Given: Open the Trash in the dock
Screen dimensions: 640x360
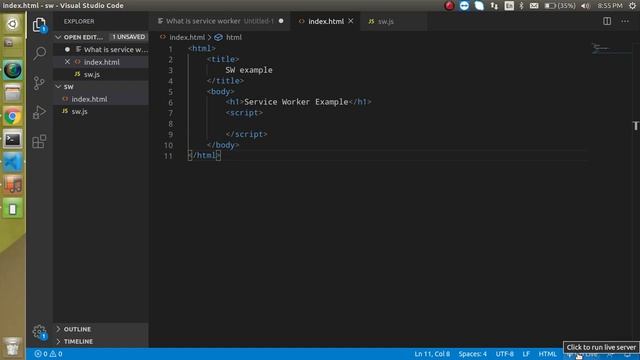Looking at the screenshot, I should [12, 347].
